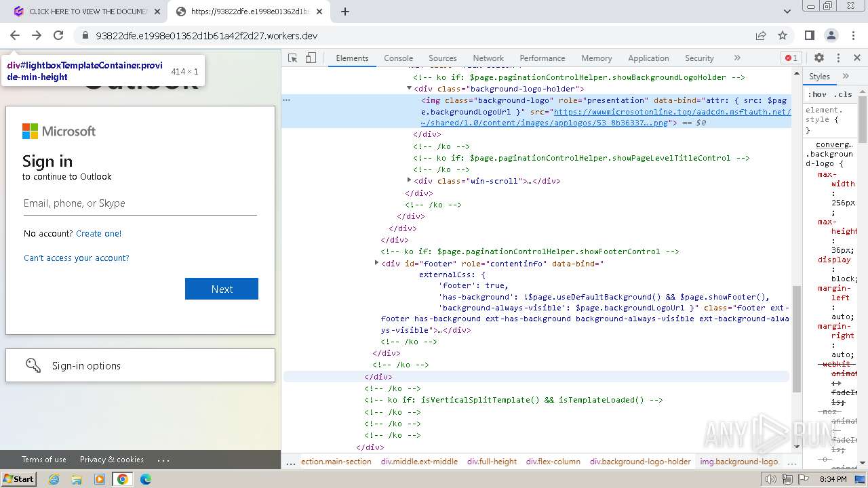
Task: Open the Application tab
Action: pyautogui.click(x=648, y=58)
